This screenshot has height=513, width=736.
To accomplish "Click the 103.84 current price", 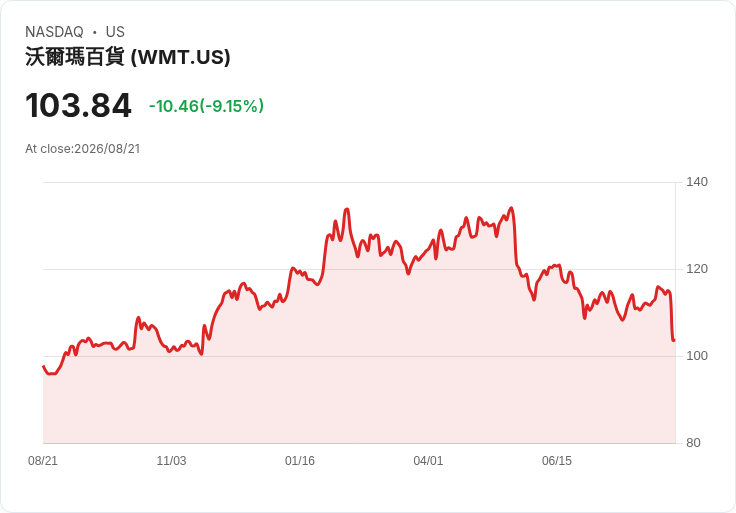I will click(78, 105).
